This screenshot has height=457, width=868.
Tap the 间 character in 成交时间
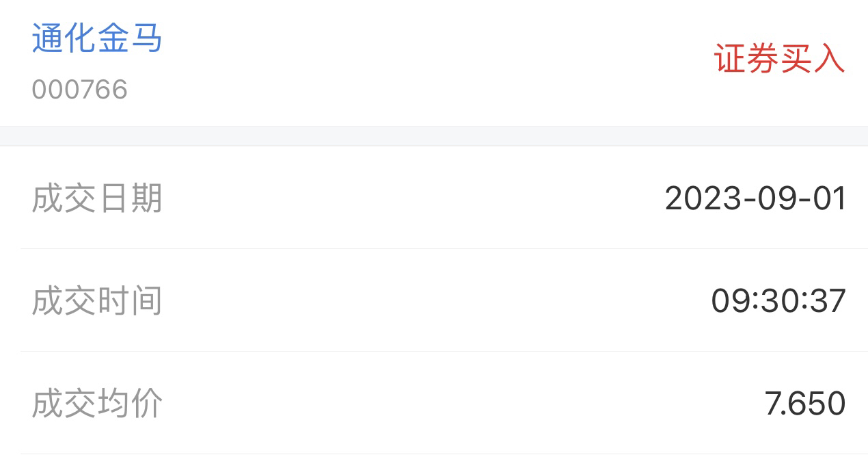point(146,301)
